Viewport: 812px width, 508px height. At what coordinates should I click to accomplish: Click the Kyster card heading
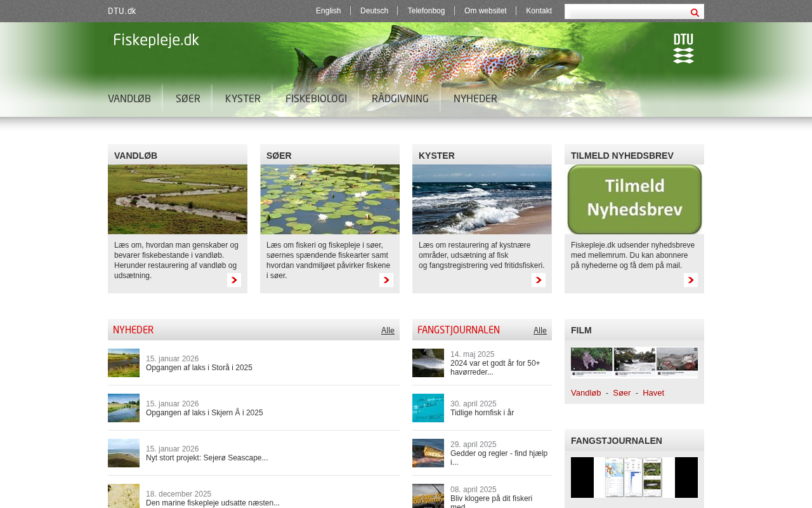point(436,156)
